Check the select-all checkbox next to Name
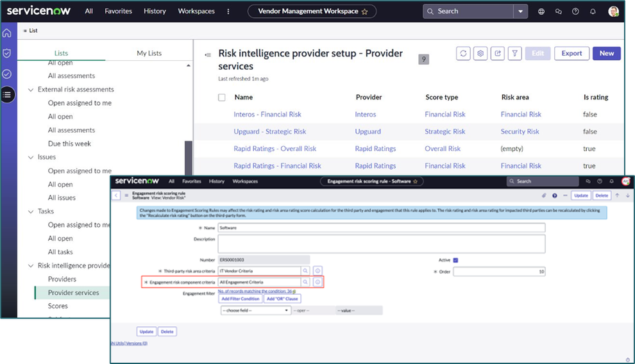Viewport: 635px width, 364px height. tap(222, 97)
